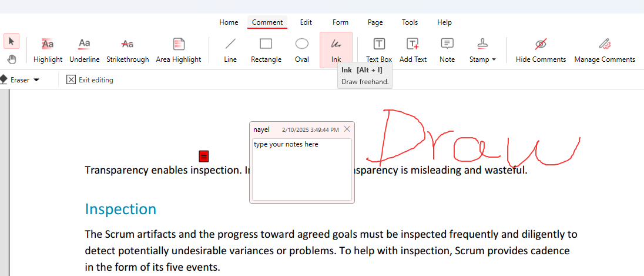Choose the Add Text tool

(x=412, y=50)
